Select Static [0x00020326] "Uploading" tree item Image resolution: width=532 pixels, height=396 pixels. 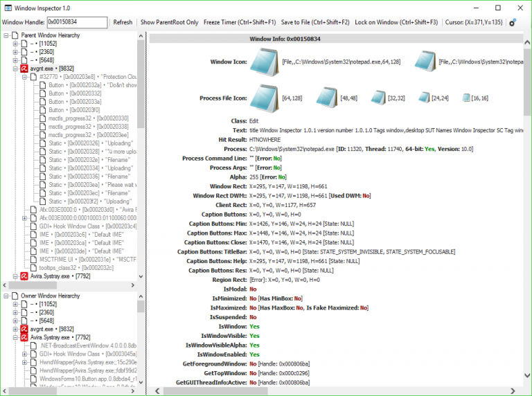click(91, 143)
